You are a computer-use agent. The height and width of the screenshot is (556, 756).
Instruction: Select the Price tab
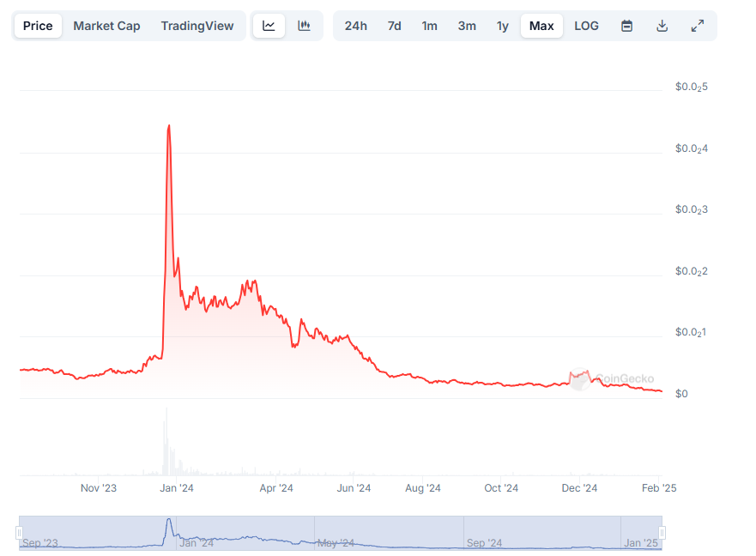38,26
